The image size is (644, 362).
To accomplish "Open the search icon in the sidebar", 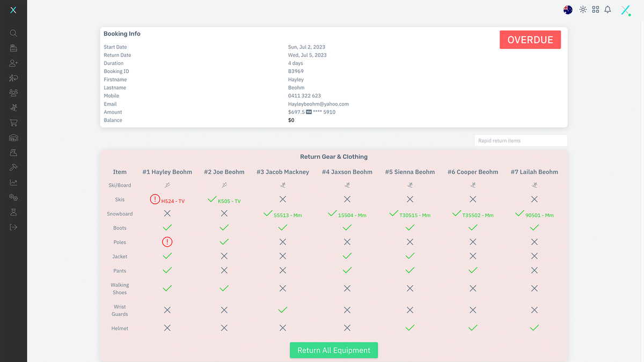I will [x=13, y=33].
